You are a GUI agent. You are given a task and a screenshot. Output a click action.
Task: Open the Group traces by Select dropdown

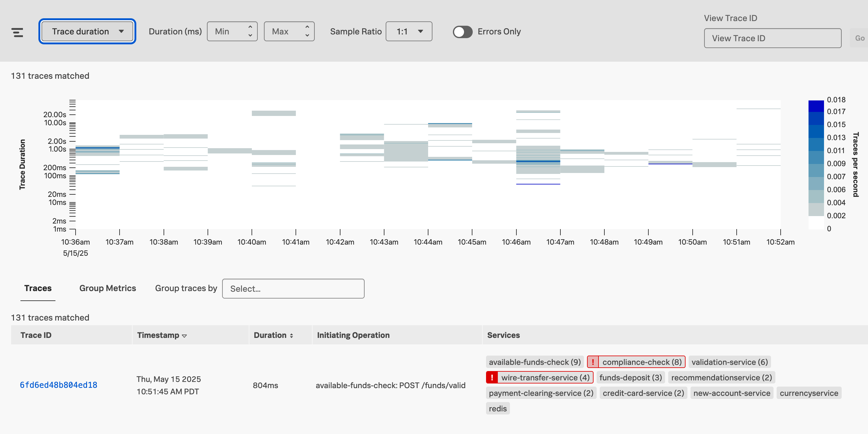pos(293,289)
